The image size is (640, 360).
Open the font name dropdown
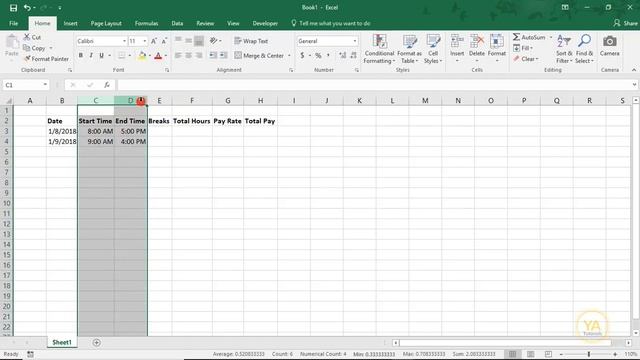[x=124, y=41]
